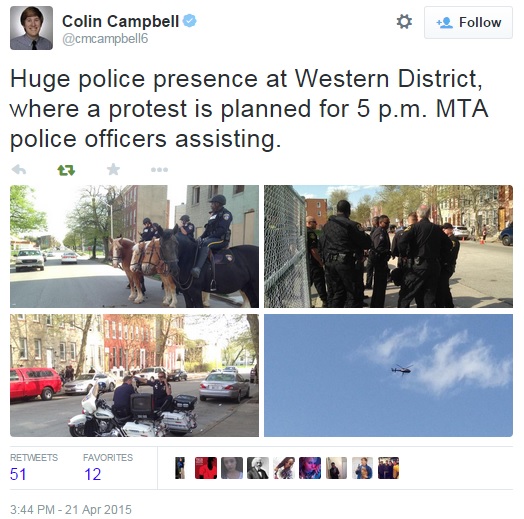
Task: View the mounted police horses photo
Action: tap(134, 246)
